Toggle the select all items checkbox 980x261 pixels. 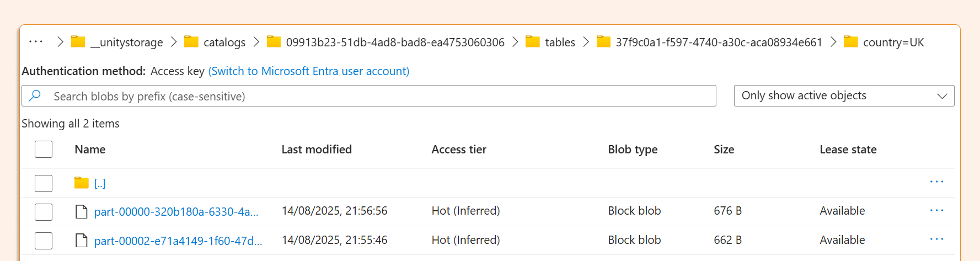[x=44, y=150]
